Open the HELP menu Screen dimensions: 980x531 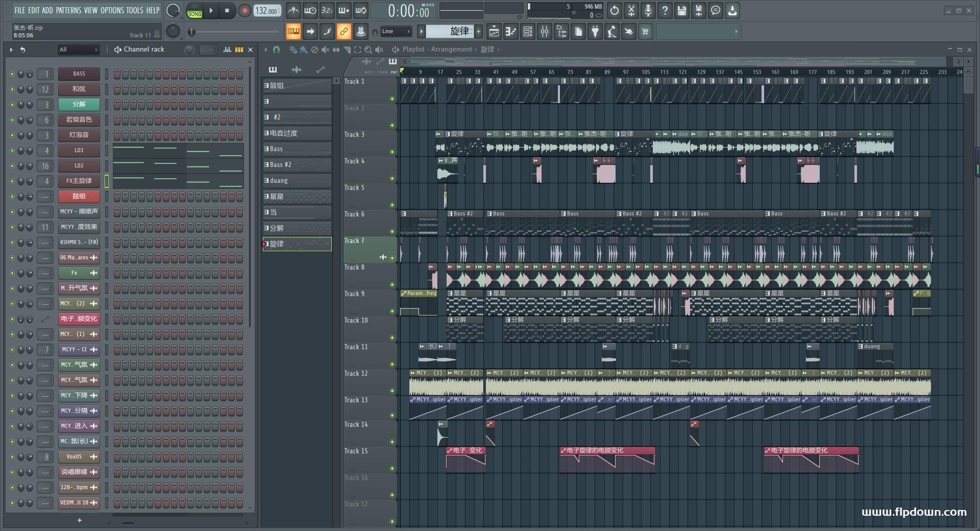(153, 10)
